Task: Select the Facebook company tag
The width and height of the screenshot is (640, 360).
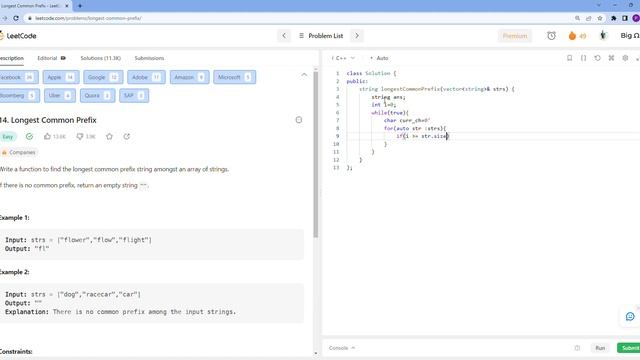Action: pyautogui.click(x=18, y=77)
